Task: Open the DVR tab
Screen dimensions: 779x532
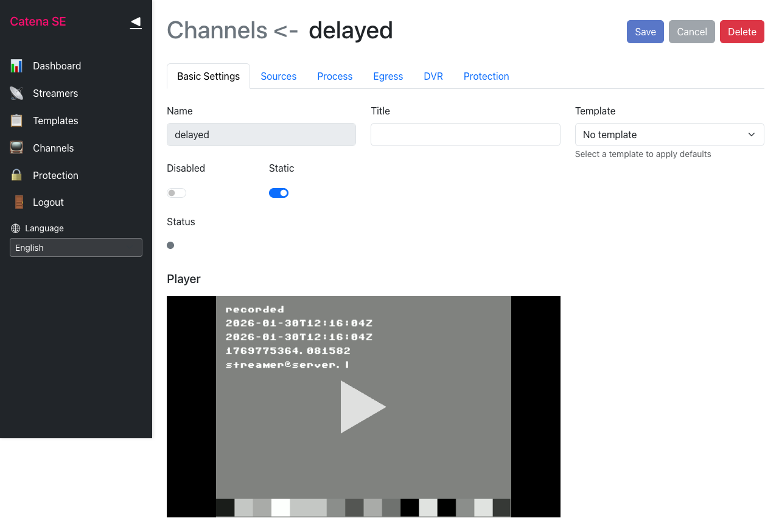Action: (433, 76)
